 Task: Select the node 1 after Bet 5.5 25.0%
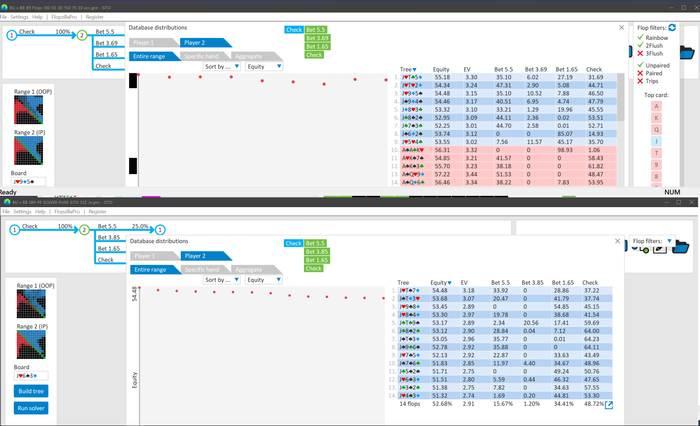[x=160, y=230]
